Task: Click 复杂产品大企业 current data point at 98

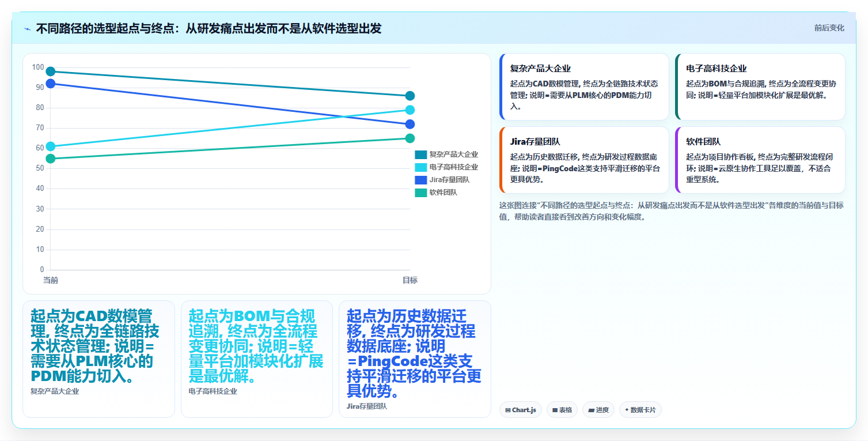Action: point(51,71)
